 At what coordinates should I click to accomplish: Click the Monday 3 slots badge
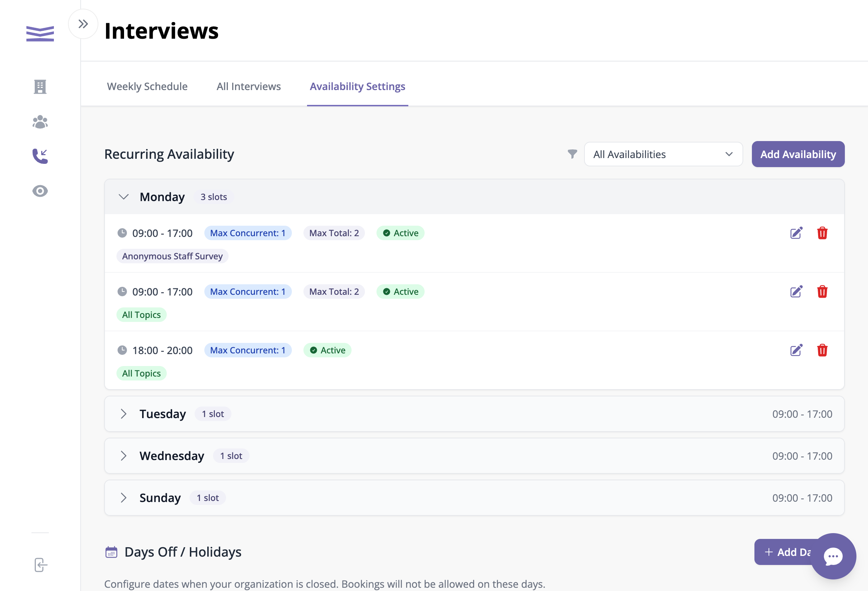point(214,196)
